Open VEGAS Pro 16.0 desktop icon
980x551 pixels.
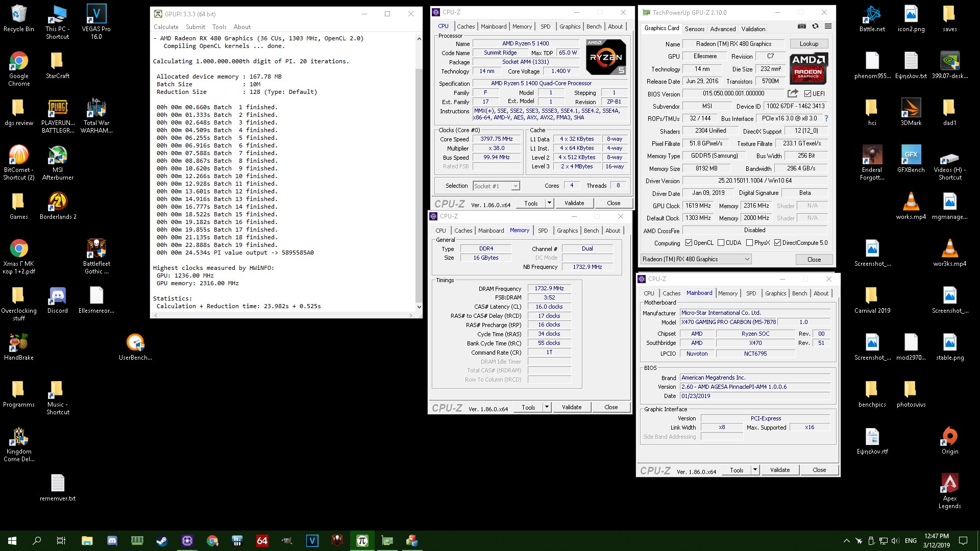click(x=96, y=22)
